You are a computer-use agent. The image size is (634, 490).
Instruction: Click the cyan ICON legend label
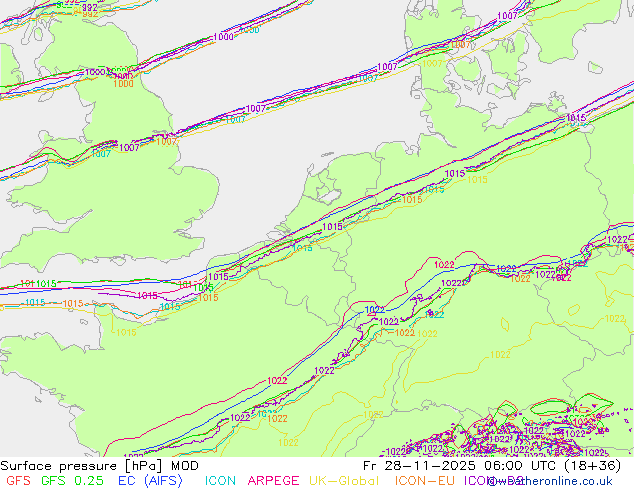coord(220,481)
